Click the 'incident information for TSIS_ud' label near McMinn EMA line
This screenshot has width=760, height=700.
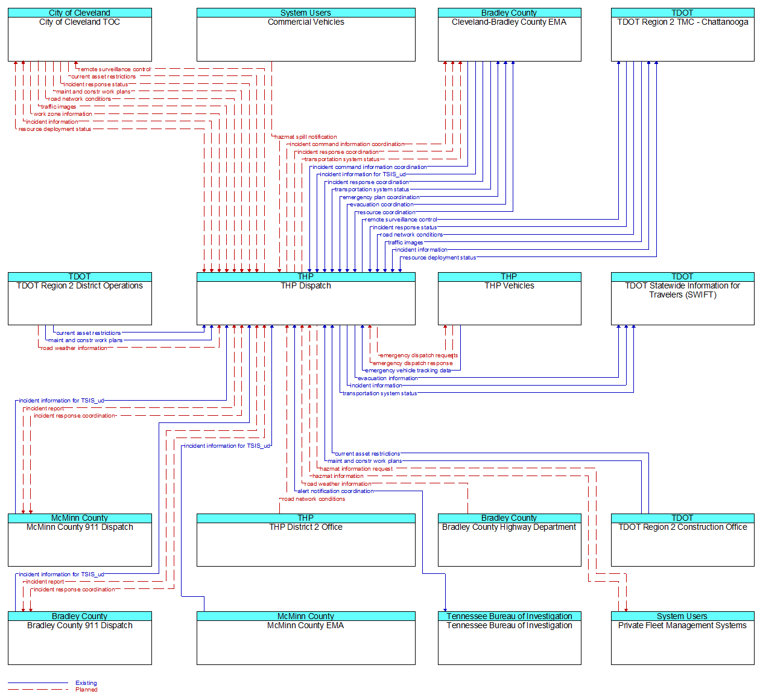pos(227,446)
